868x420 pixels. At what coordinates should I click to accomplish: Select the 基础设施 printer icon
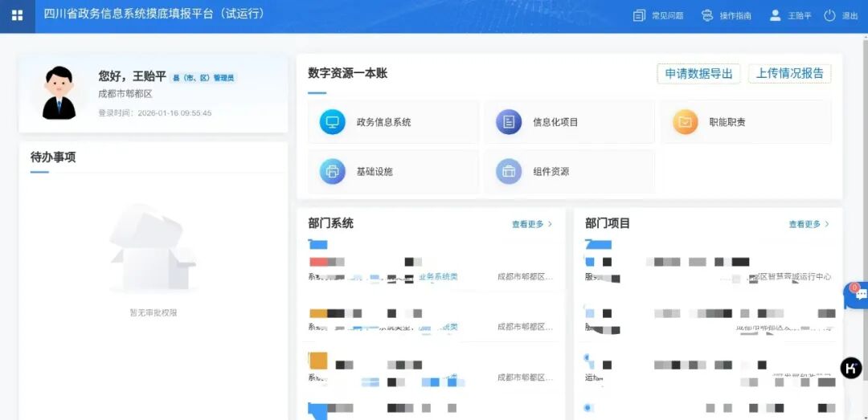tap(332, 171)
